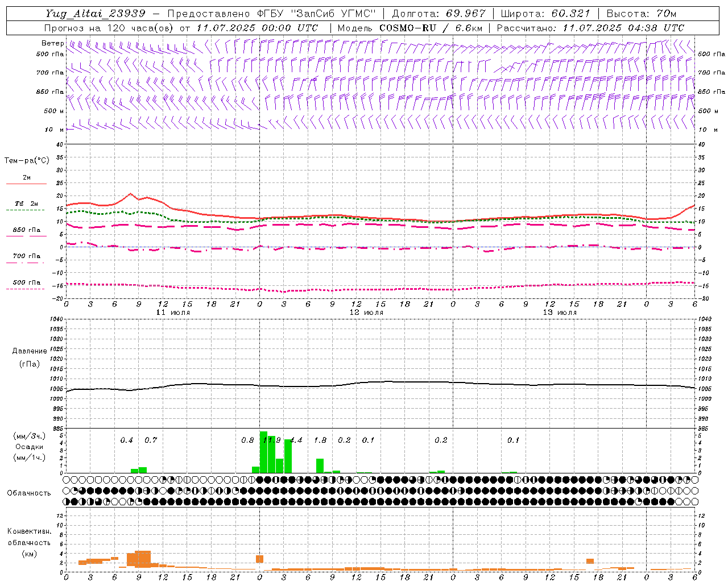728x582 pixels.
Task: Click the Тем-ра(°C) axis label
Action: tap(27, 161)
